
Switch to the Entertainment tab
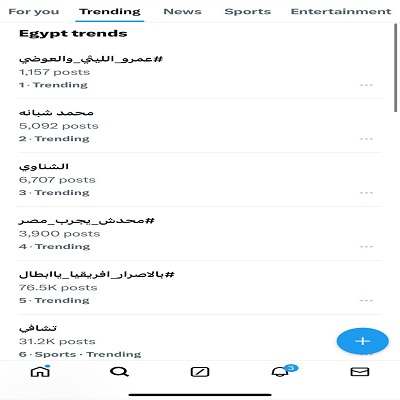click(341, 11)
